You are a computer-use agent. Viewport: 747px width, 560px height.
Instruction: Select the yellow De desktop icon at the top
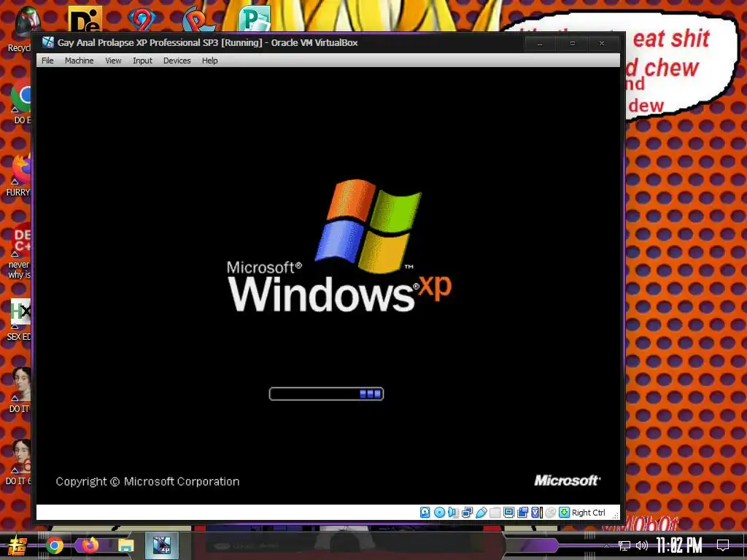[x=85, y=19]
